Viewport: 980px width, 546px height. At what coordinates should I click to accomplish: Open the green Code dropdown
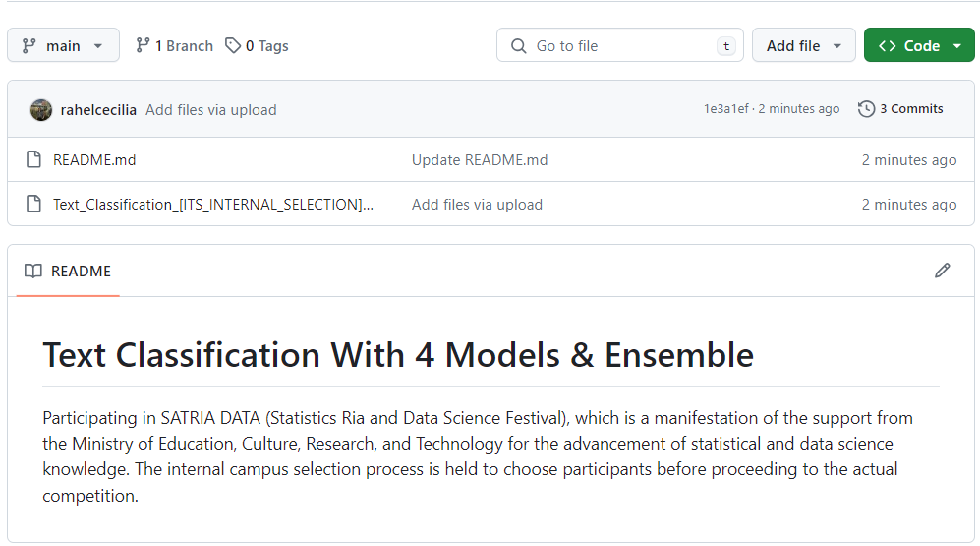[919, 45]
